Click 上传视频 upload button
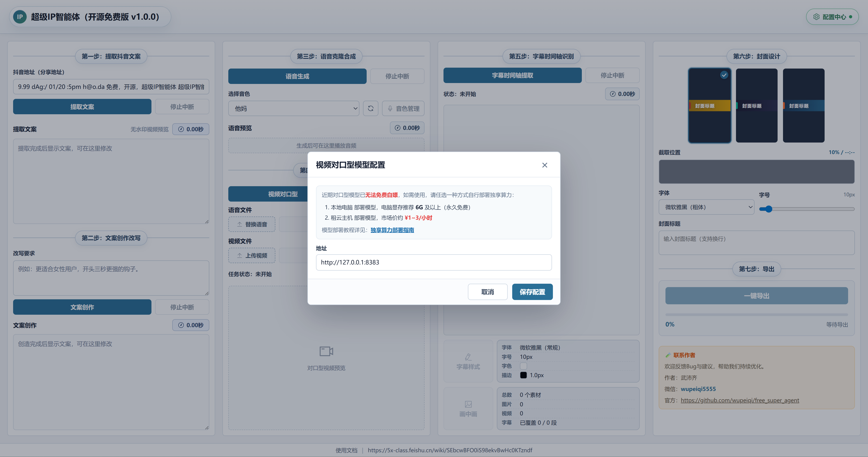The width and height of the screenshot is (868, 457). 252,255
